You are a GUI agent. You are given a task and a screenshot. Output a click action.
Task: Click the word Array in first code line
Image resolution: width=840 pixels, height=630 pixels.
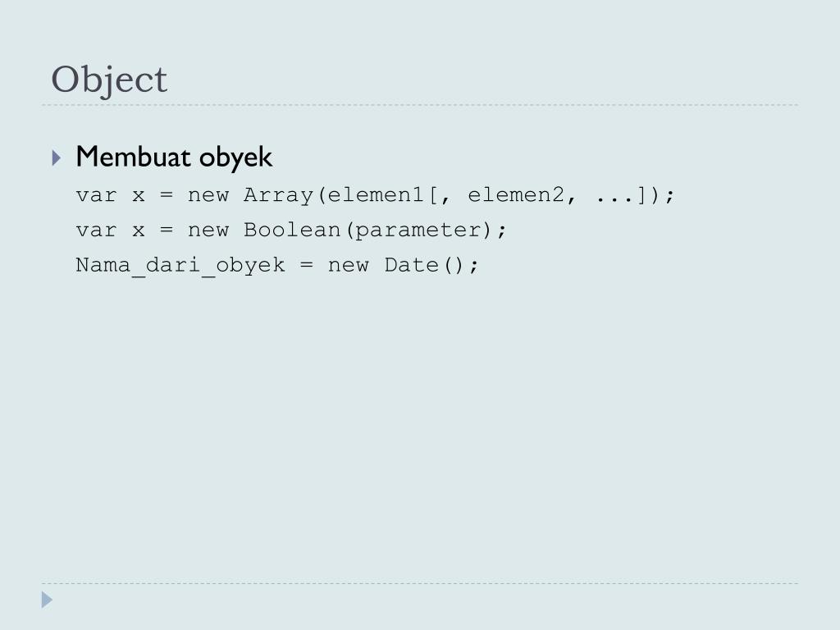[279, 195]
